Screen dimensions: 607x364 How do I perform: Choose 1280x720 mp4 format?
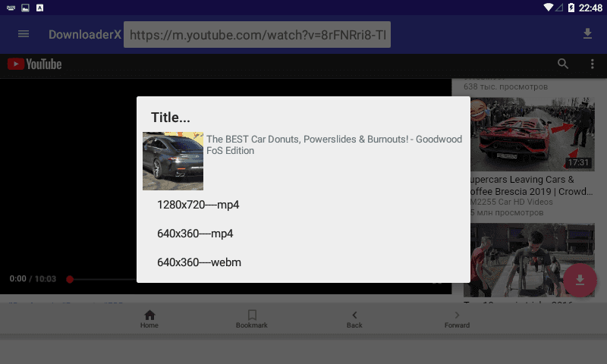click(x=303, y=205)
